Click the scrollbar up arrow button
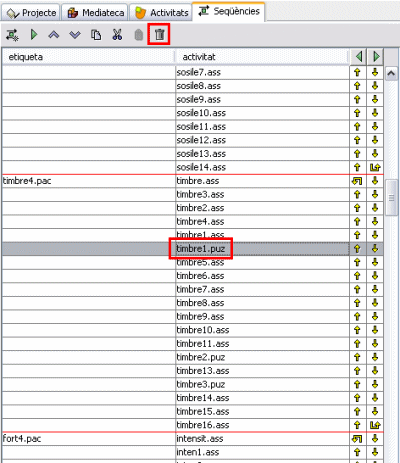The height and width of the screenshot is (463, 400). (391, 73)
